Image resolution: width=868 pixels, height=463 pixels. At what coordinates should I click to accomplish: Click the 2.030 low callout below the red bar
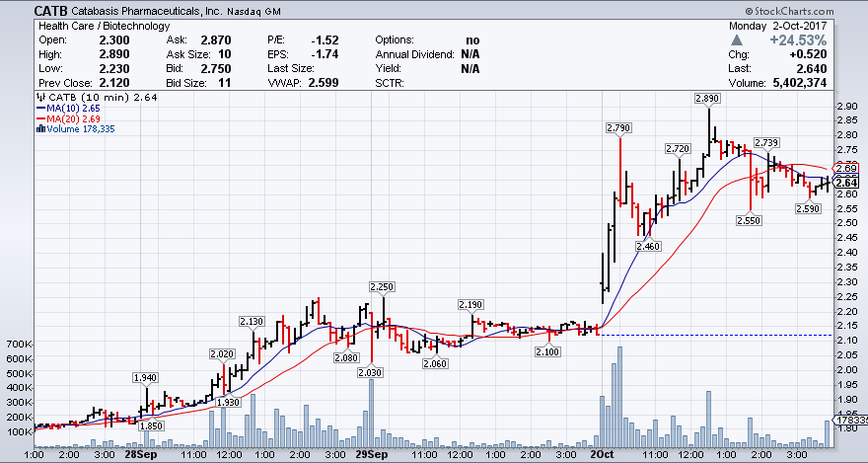pyautogui.click(x=371, y=372)
